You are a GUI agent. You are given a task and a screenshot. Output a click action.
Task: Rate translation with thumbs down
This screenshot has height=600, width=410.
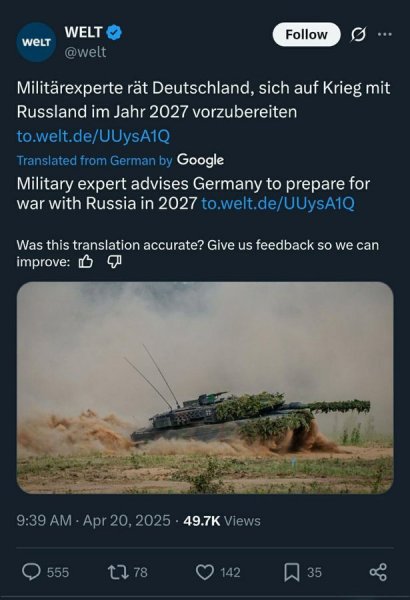tap(114, 262)
